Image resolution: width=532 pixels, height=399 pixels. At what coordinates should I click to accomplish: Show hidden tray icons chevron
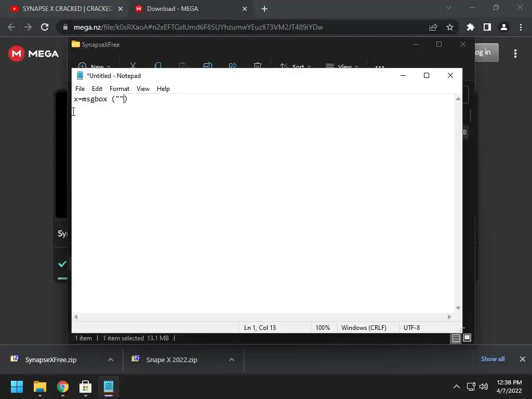tap(457, 387)
